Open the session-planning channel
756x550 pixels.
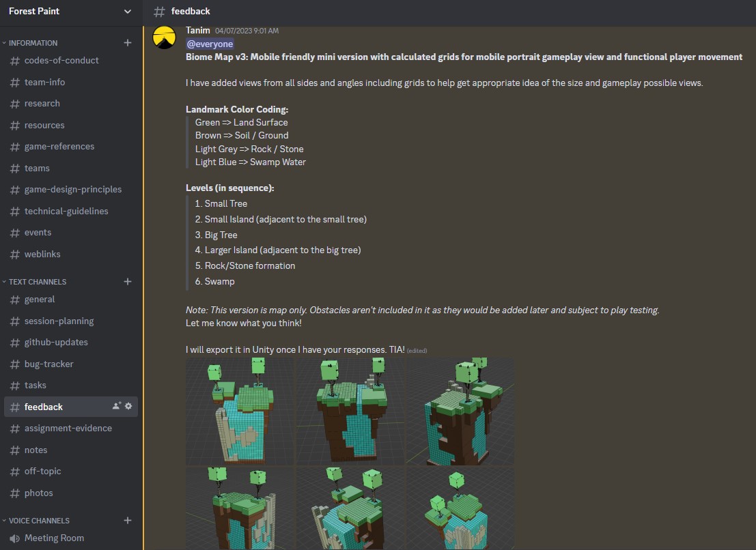coord(71,321)
